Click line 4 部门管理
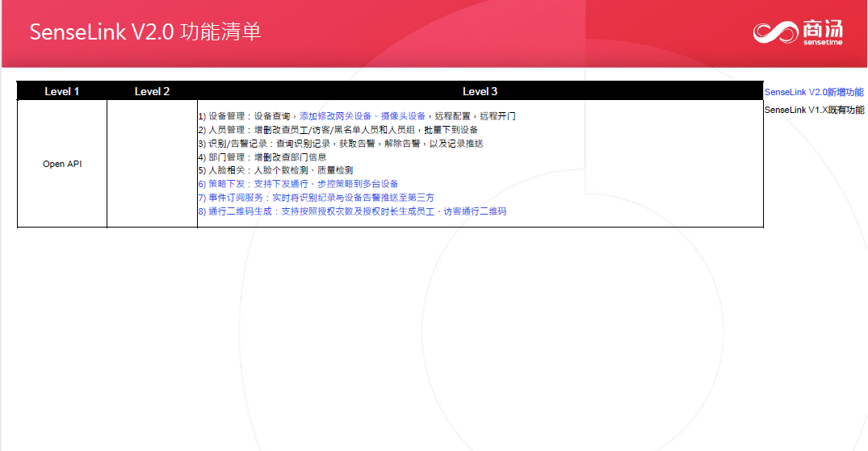Image resolution: width=868 pixels, height=451 pixels. [262, 157]
